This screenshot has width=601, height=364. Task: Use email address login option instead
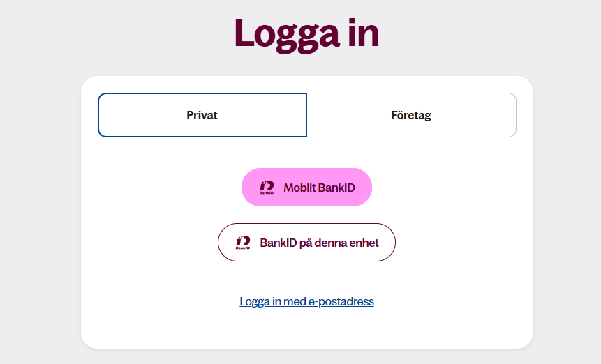coord(306,302)
